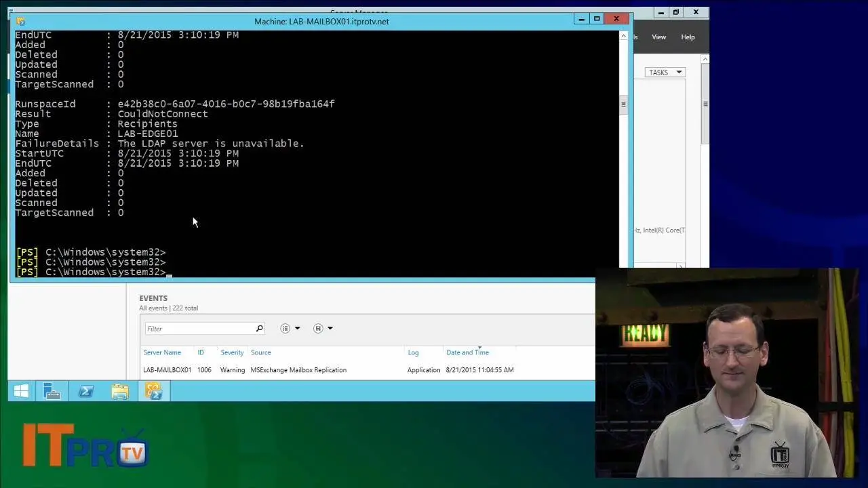The width and height of the screenshot is (868, 488).
Task: Open the View menu in Server Manager
Action: [658, 37]
